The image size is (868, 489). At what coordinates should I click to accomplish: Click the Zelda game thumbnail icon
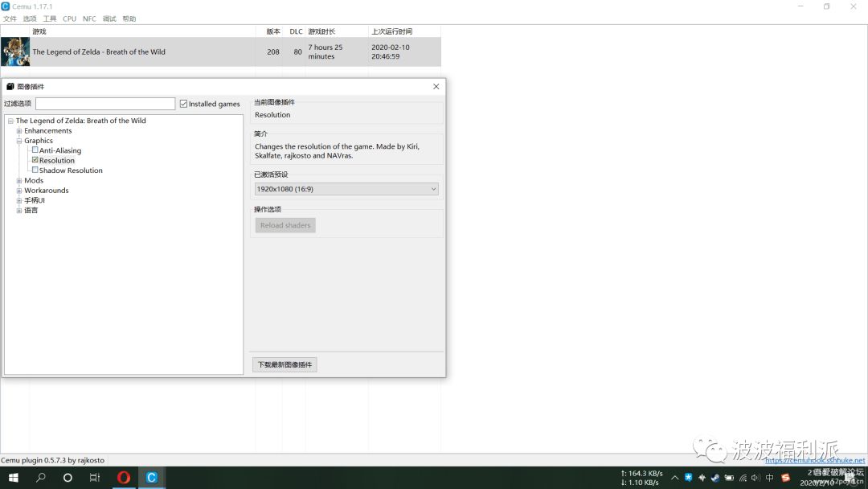15,51
